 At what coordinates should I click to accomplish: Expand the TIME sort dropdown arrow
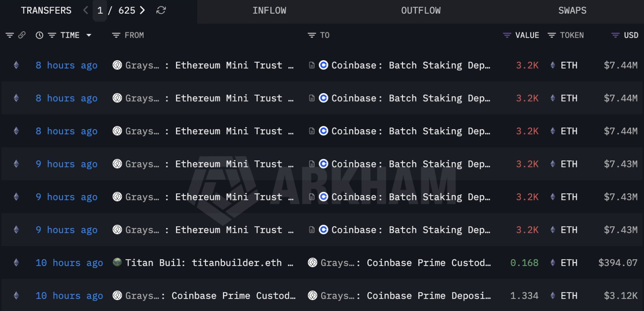[89, 35]
